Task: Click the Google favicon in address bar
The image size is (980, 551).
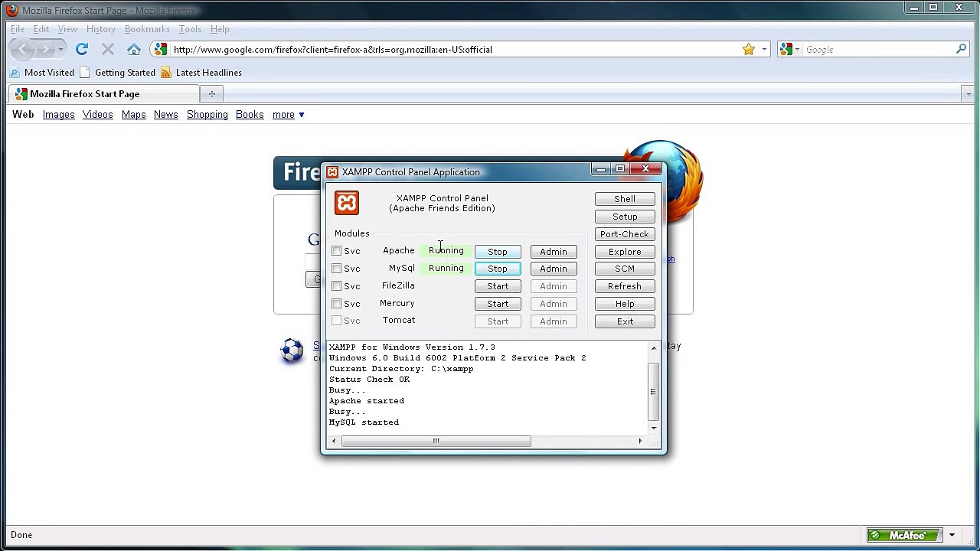Action: 160,50
